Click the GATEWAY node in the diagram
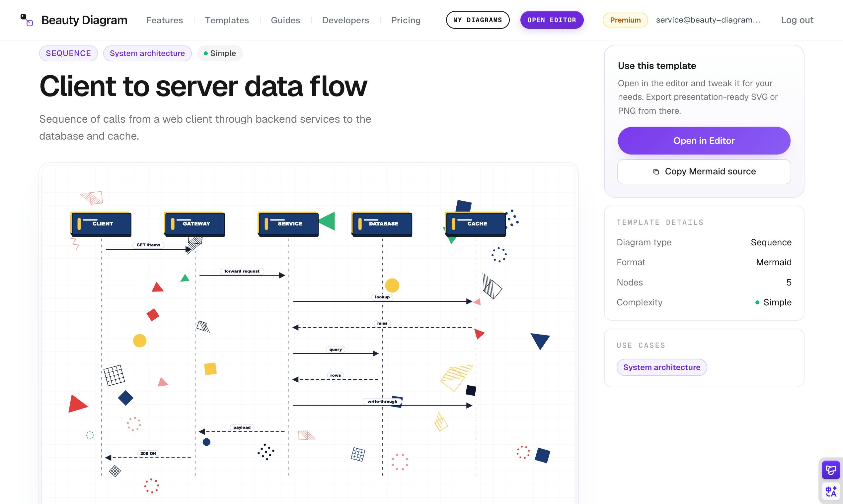Image resolution: width=843 pixels, height=504 pixels. click(x=195, y=224)
